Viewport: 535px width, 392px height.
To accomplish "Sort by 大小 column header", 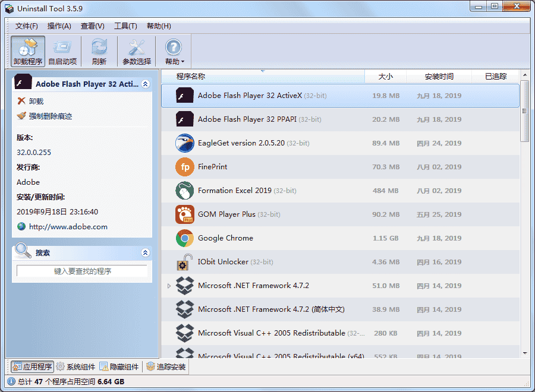I will click(x=386, y=77).
